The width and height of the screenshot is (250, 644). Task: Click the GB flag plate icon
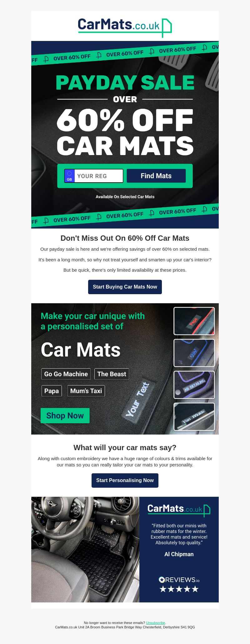pos(69,176)
